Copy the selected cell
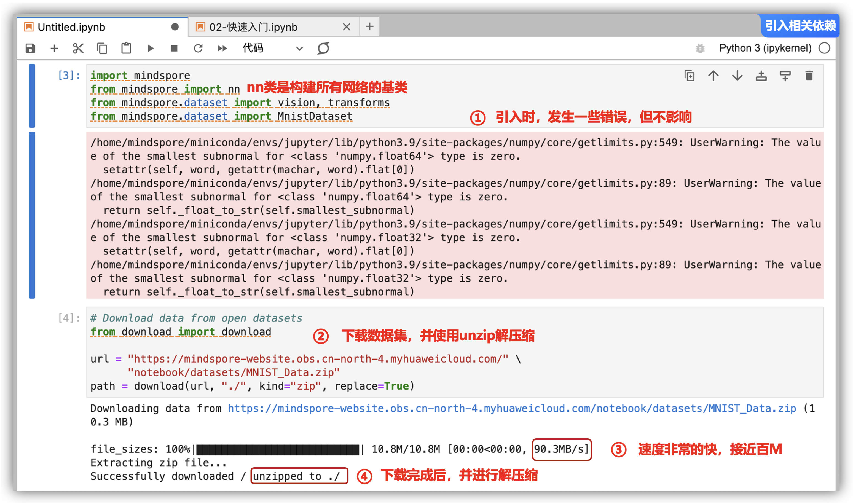The image size is (853, 504). (x=102, y=48)
